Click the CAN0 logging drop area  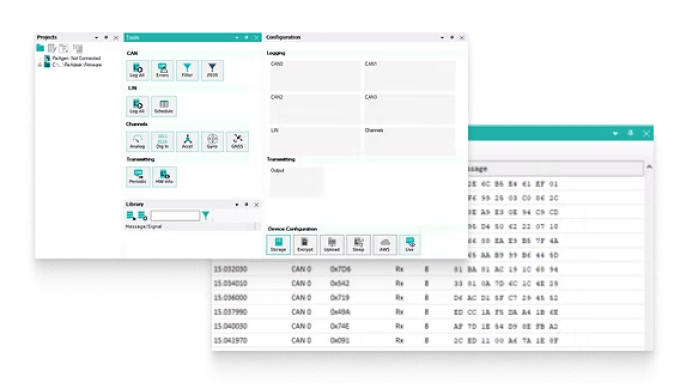point(315,75)
